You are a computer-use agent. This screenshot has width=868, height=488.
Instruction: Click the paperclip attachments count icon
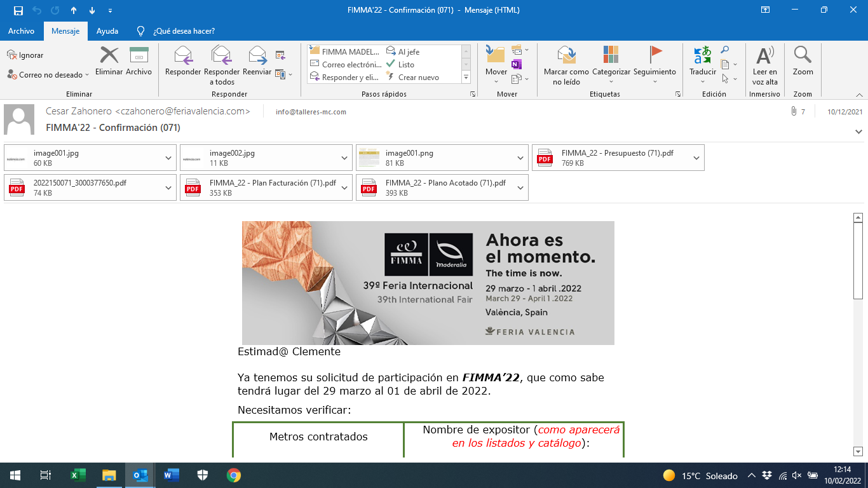[x=794, y=111]
